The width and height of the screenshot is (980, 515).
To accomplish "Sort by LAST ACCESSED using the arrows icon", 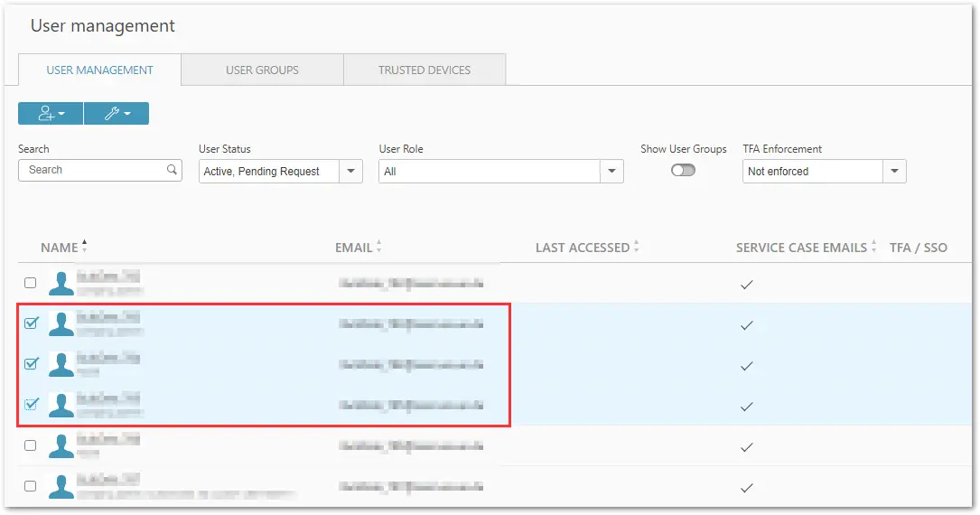I will pos(636,248).
